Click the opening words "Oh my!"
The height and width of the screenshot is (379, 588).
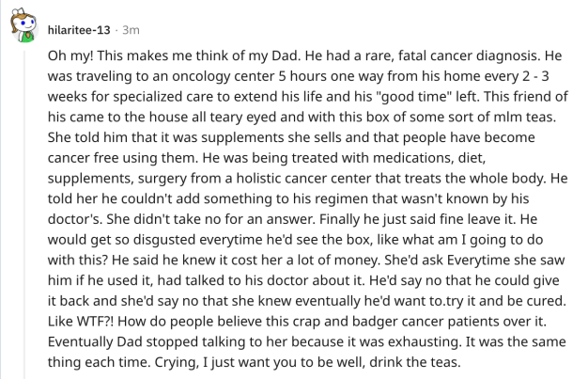[x=72, y=55]
